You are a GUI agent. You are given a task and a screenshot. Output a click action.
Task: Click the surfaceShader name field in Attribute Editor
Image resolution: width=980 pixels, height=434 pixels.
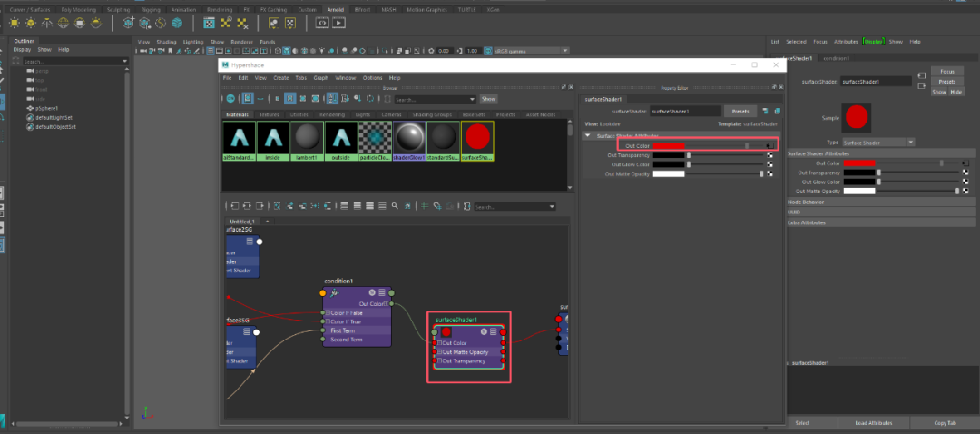tap(877, 82)
